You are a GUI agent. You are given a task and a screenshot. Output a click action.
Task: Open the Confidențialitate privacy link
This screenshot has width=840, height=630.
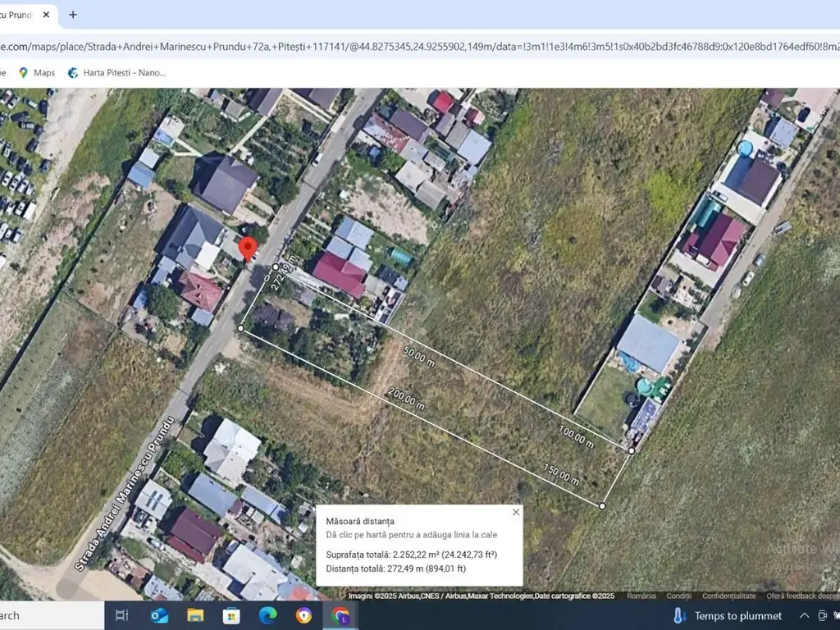(x=728, y=596)
